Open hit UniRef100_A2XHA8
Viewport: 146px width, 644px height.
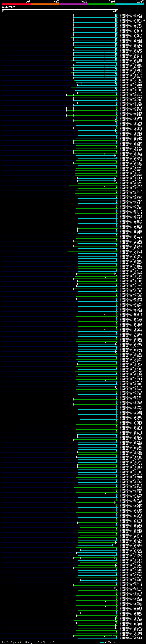pos(131,27)
